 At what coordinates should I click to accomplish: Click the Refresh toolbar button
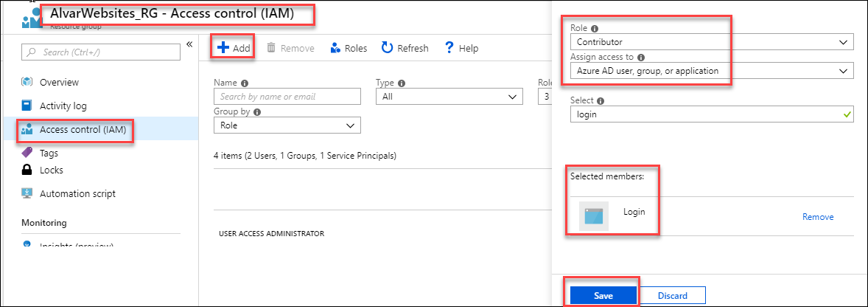[x=405, y=48]
